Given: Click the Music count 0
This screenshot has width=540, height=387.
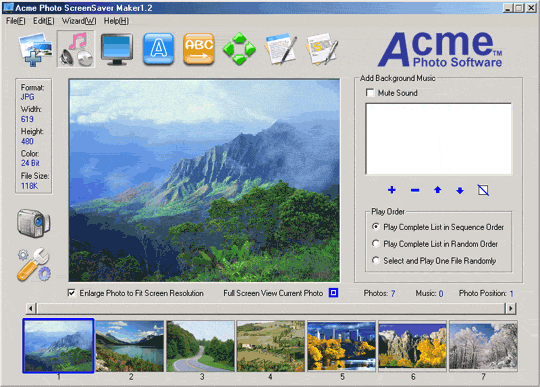Looking at the screenshot, I should pos(441,293).
